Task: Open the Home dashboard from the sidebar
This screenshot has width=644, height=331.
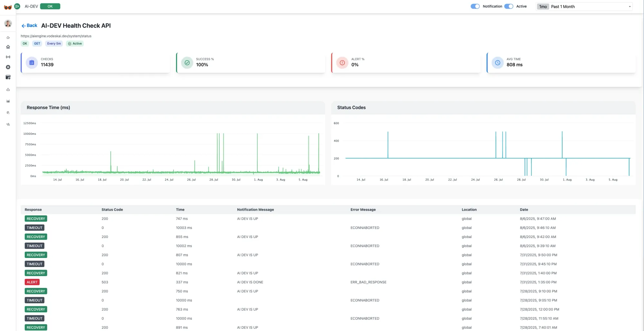Action: [x=8, y=47]
